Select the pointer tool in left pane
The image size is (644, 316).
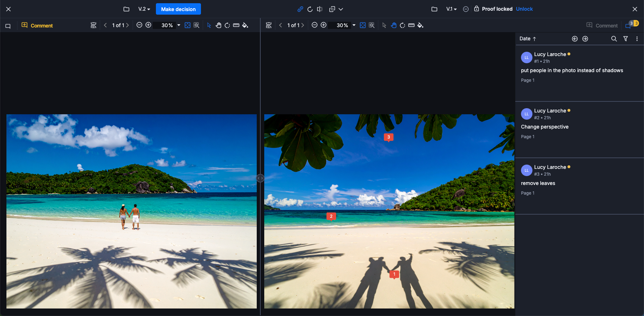209,25
